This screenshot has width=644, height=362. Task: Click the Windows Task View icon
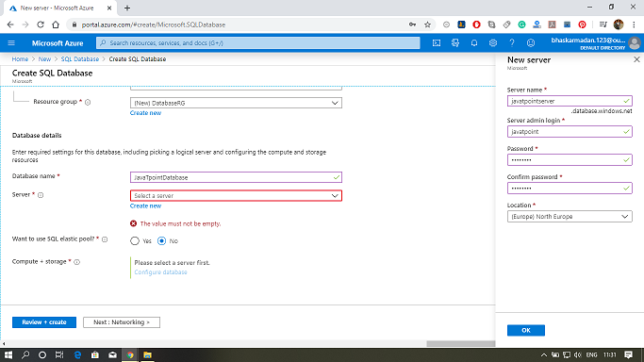(59, 355)
